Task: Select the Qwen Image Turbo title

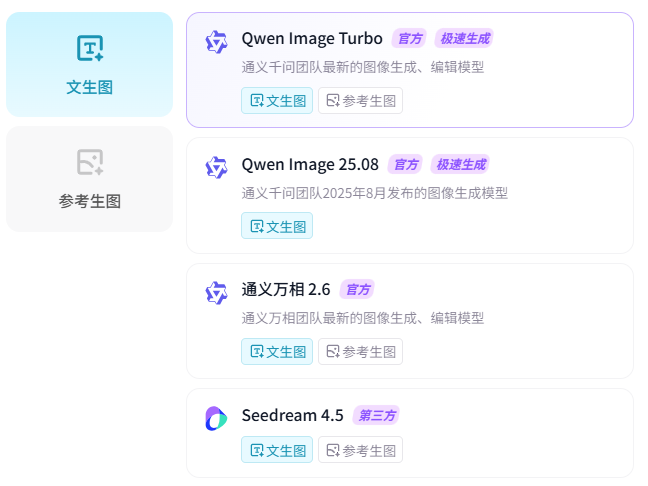Action: [312, 38]
